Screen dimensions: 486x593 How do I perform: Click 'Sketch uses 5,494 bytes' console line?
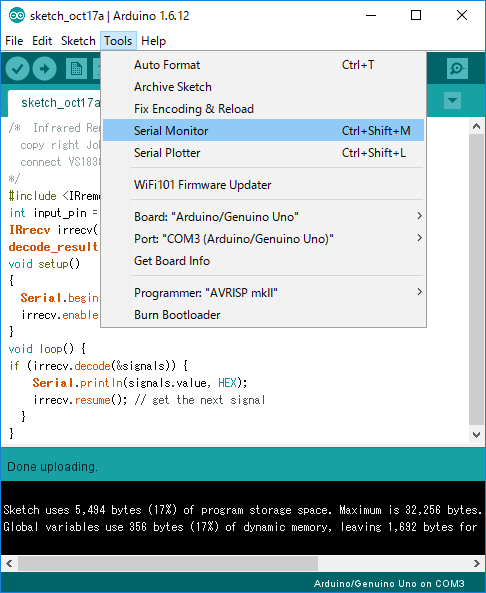pos(242,510)
